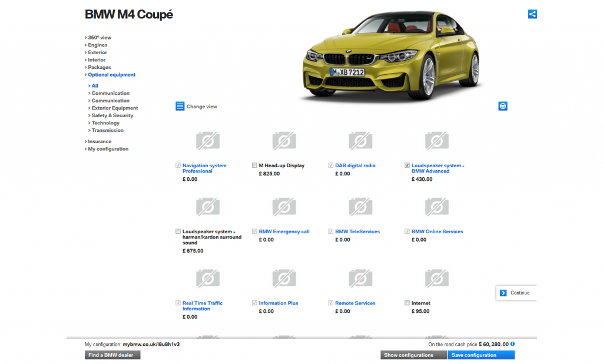Viewport: 603px width, 364px height.
Task: Enable the M Head-up Display checkbox
Action: pyautogui.click(x=254, y=166)
